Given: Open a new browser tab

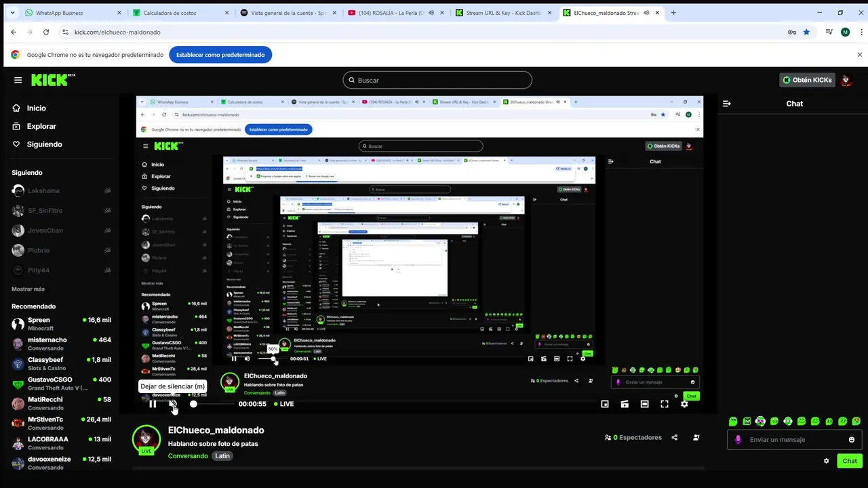Looking at the screenshot, I should point(673,13).
